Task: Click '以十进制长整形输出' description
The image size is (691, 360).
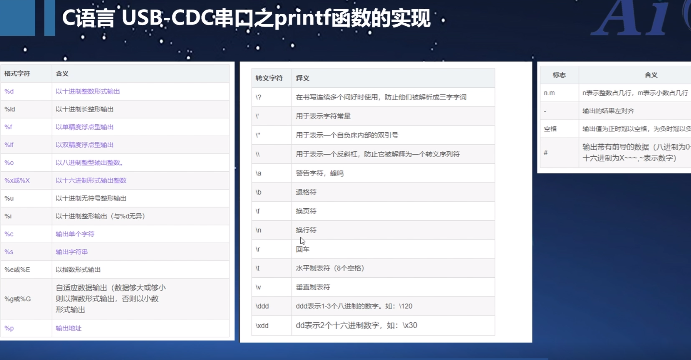Action: coord(85,109)
